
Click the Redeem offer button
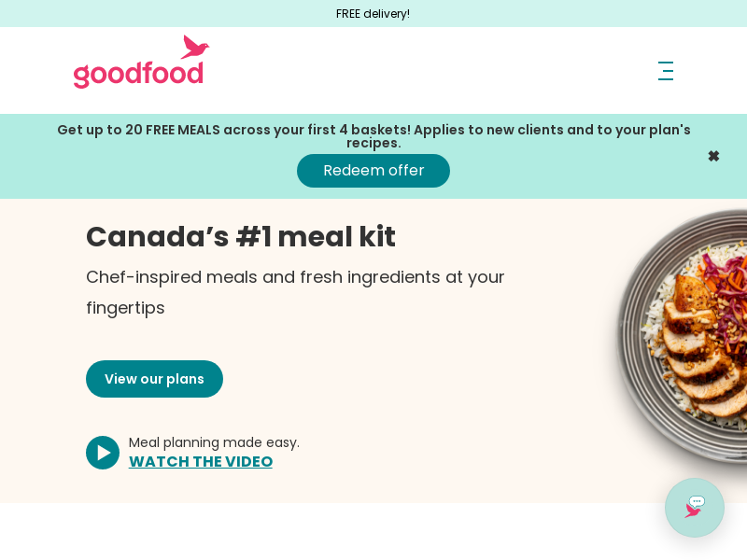click(x=373, y=171)
